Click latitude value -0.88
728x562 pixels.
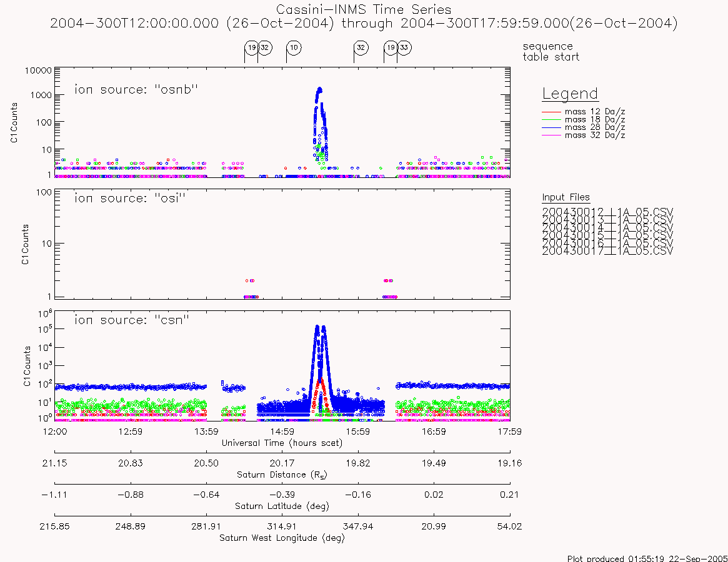[x=131, y=495]
